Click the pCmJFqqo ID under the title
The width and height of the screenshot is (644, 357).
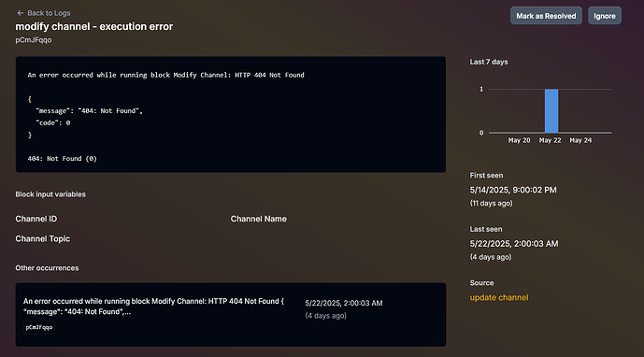(34, 40)
